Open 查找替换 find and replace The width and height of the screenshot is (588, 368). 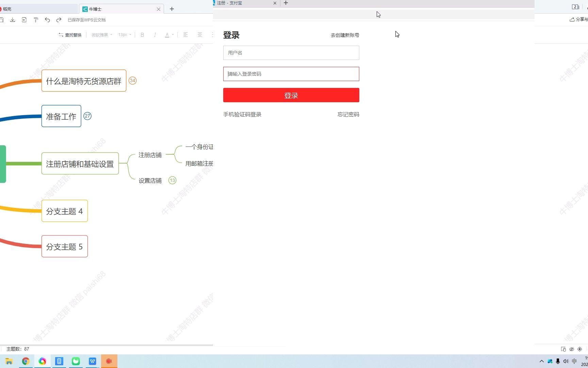[x=70, y=35]
